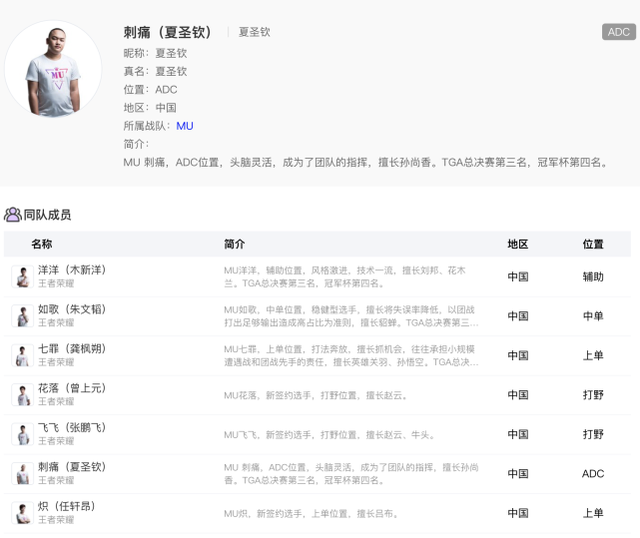
Task: Open 洋洋（木新洋）player avatar
Action: (x=21, y=277)
